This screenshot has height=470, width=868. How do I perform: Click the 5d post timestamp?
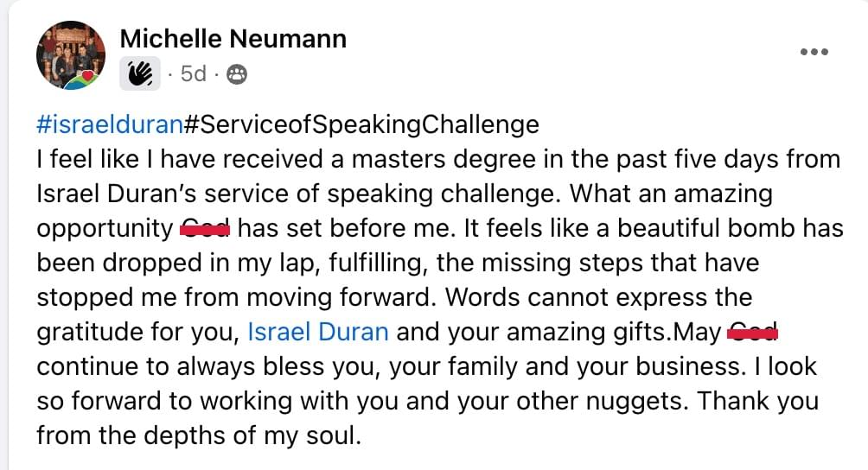tap(193, 73)
